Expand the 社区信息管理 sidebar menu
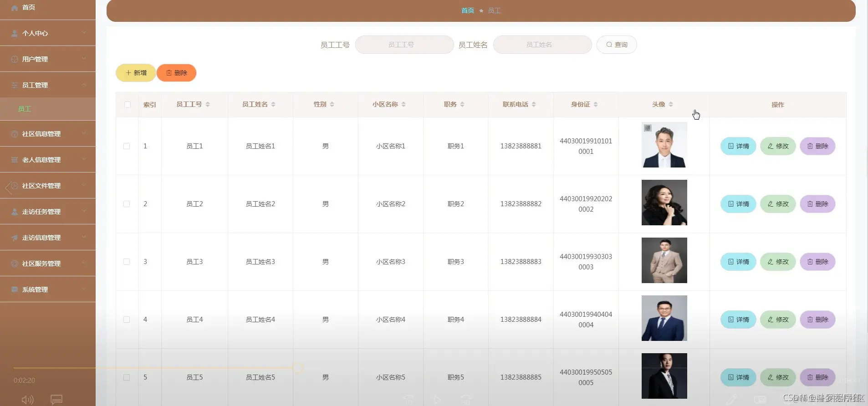The image size is (868, 406). click(x=48, y=133)
